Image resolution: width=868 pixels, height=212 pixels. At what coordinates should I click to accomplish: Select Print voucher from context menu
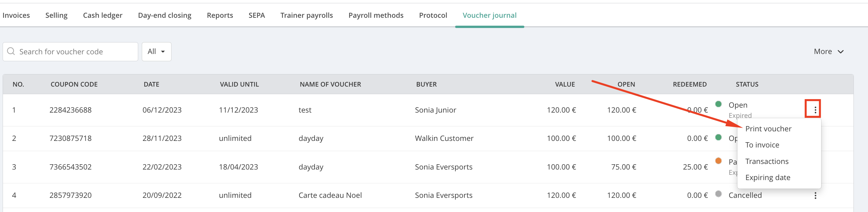[768, 129]
